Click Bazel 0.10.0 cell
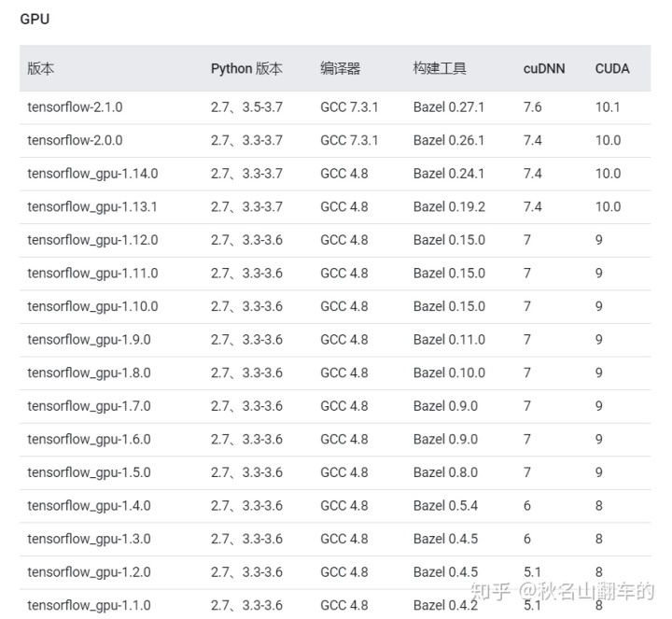This screenshot has width=672, height=619. pyautogui.click(x=449, y=373)
